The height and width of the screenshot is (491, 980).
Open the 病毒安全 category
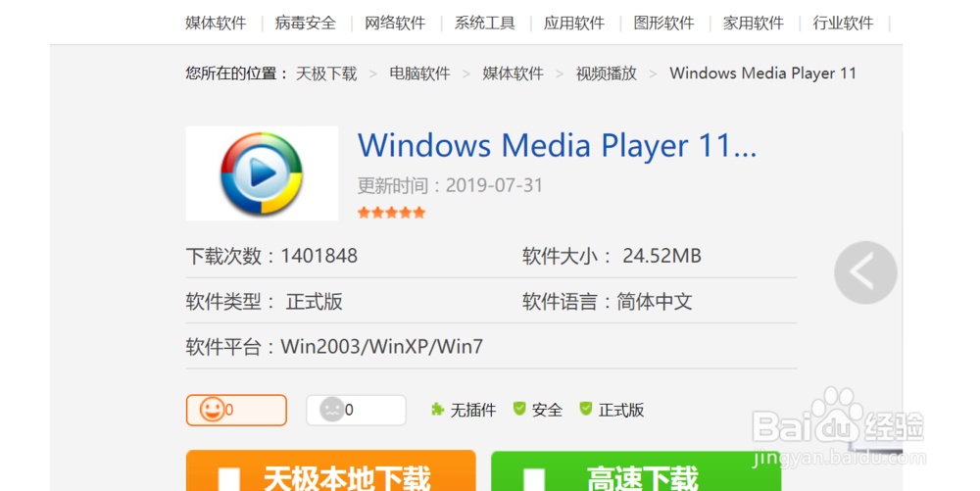pyautogui.click(x=306, y=24)
